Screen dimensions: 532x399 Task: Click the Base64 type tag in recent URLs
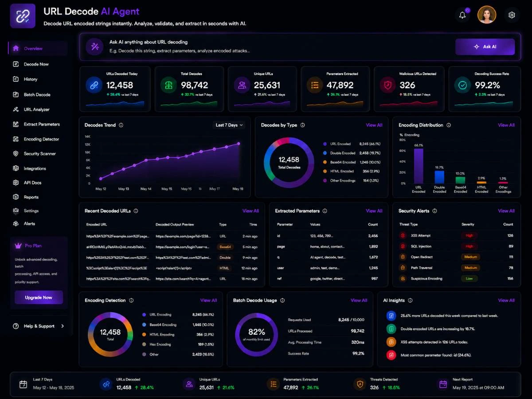click(x=225, y=247)
